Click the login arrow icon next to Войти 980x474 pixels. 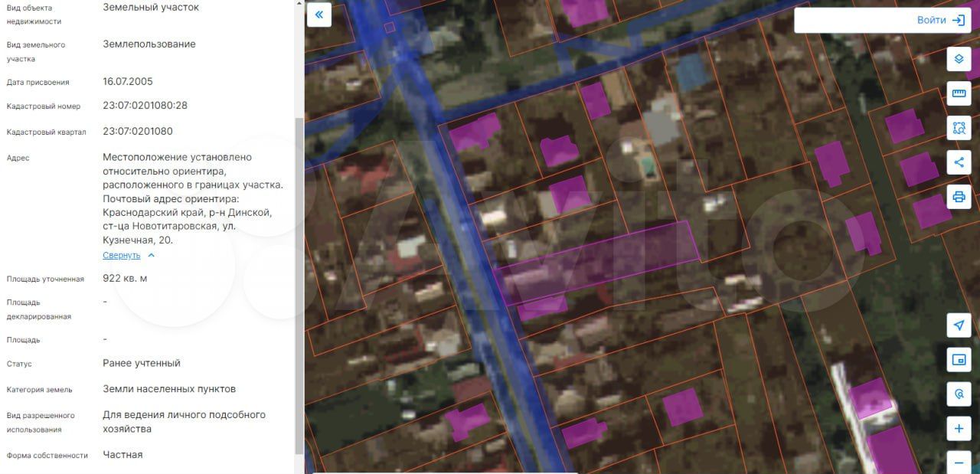point(958,21)
